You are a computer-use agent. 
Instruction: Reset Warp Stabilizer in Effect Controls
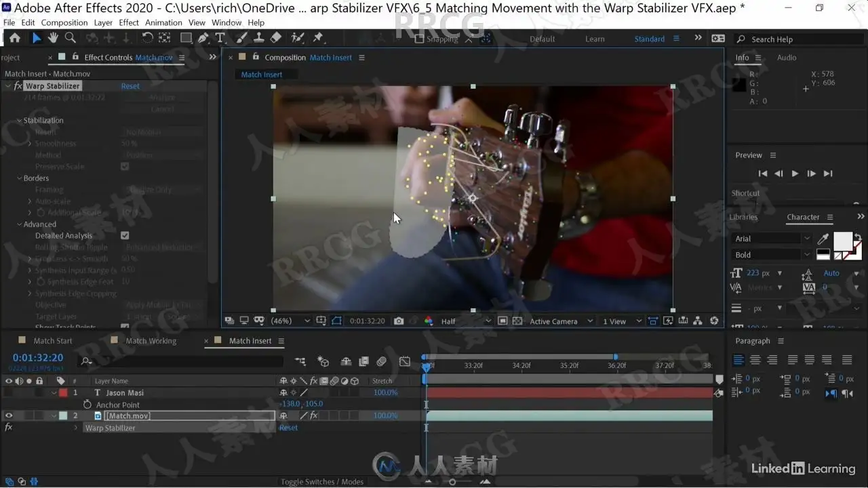130,86
